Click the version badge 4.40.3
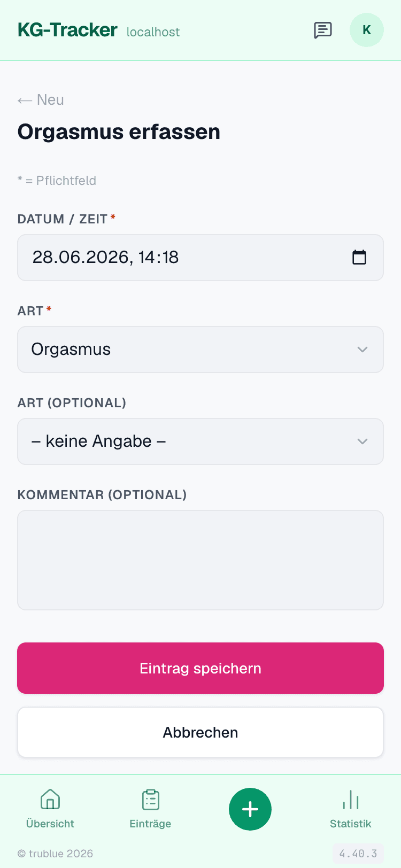The height and width of the screenshot is (868, 401). (x=358, y=854)
